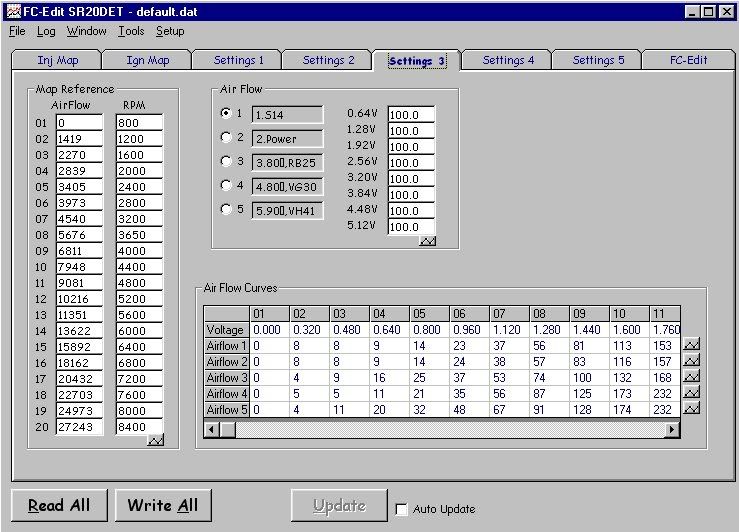Click RPM field showing 2000
The width and height of the screenshot is (739, 532).
[140, 171]
